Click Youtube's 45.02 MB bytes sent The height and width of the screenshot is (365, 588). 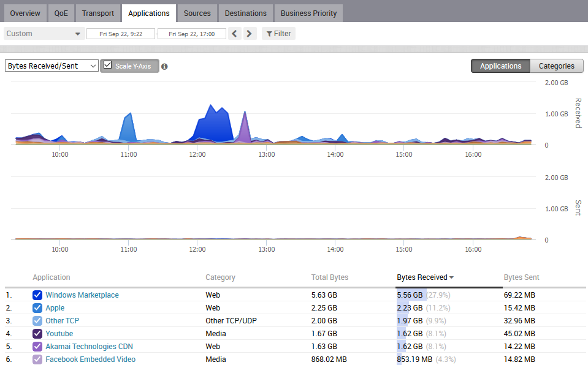[519, 334]
